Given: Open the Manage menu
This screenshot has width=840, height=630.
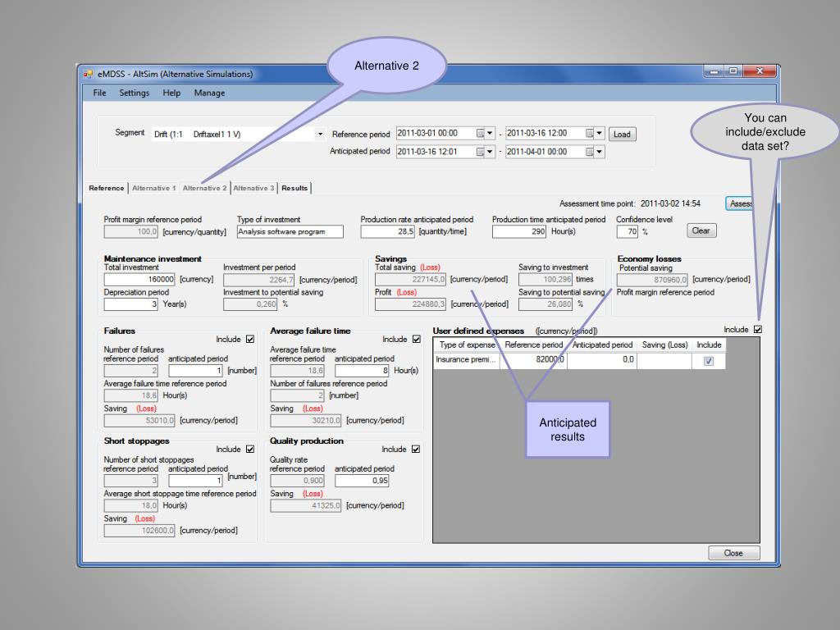Looking at the screenshot, I should (x=209, y=93).
